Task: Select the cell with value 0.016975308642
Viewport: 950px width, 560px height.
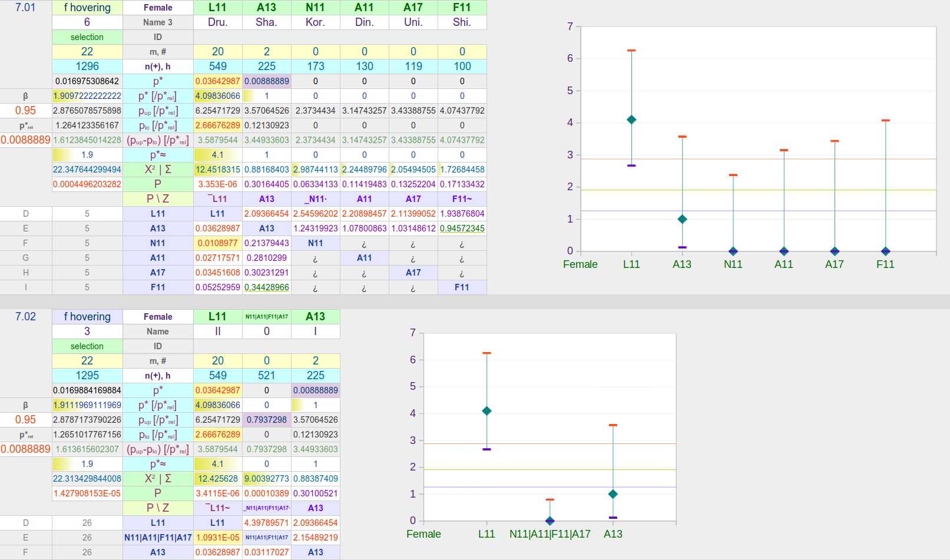Action: click(x=87, y=81)
